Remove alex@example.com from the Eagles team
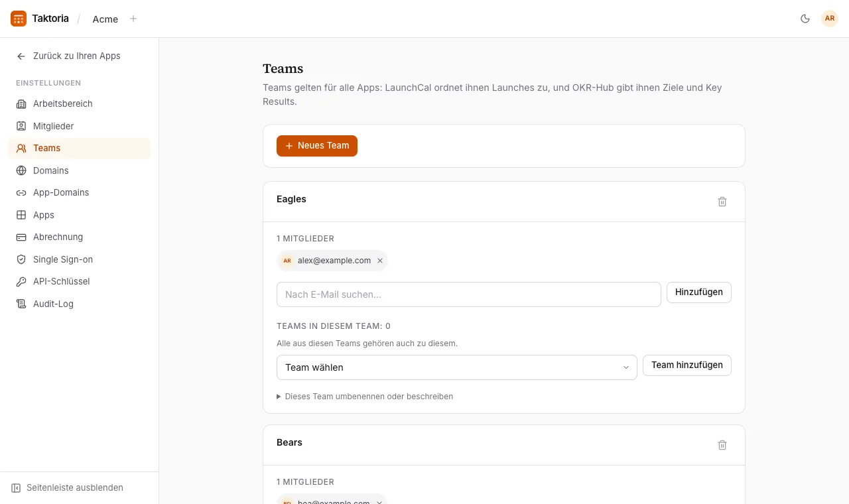 pyautogui.click(x=380, y=261)
